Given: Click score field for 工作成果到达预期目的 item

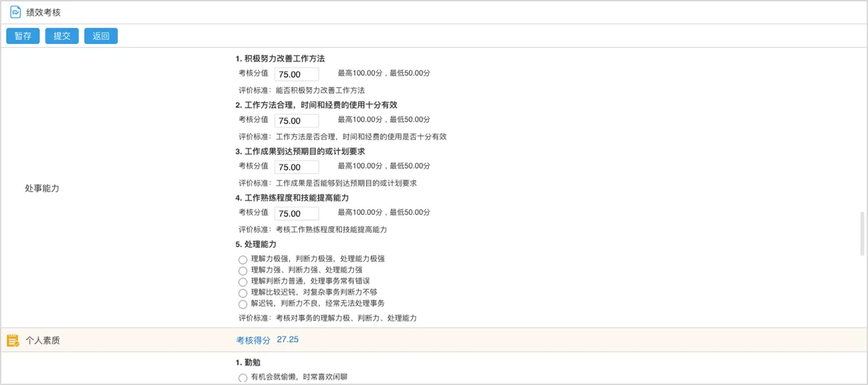Looking at the screenshot, I should (297, 167).
